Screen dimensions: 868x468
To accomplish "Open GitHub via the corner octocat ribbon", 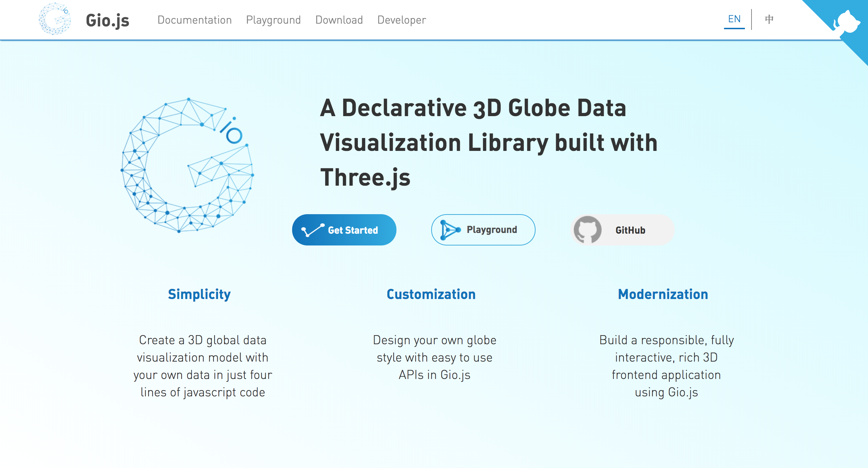I will [849, 21].
